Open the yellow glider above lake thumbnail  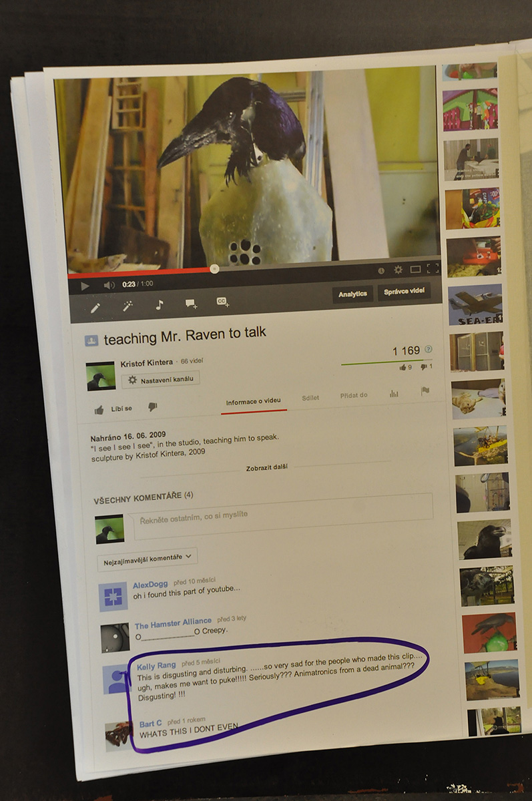pyautogui.click(x=492, y=680)
